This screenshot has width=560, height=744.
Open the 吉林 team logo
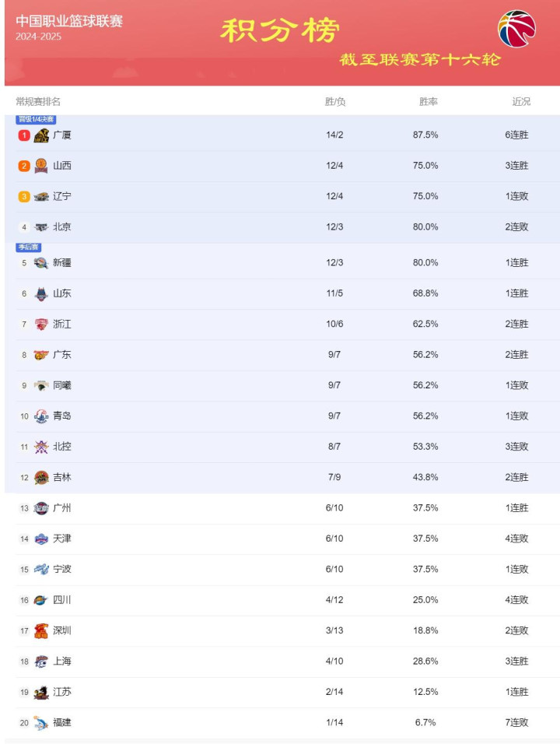coord(41,477)
